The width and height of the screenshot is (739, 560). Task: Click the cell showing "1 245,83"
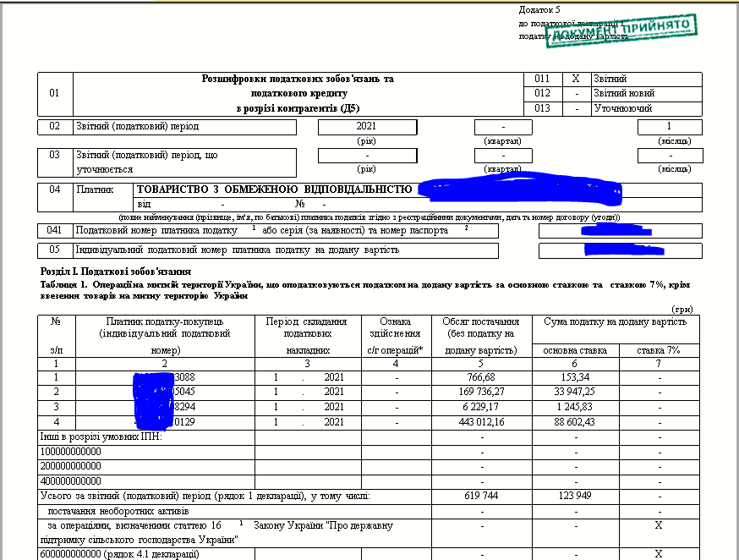pos(574,407)
